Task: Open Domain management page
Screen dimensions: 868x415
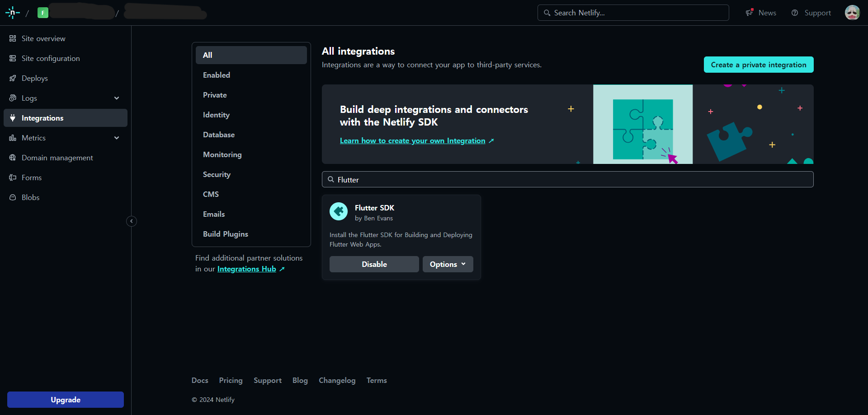Action: (66, 158)
